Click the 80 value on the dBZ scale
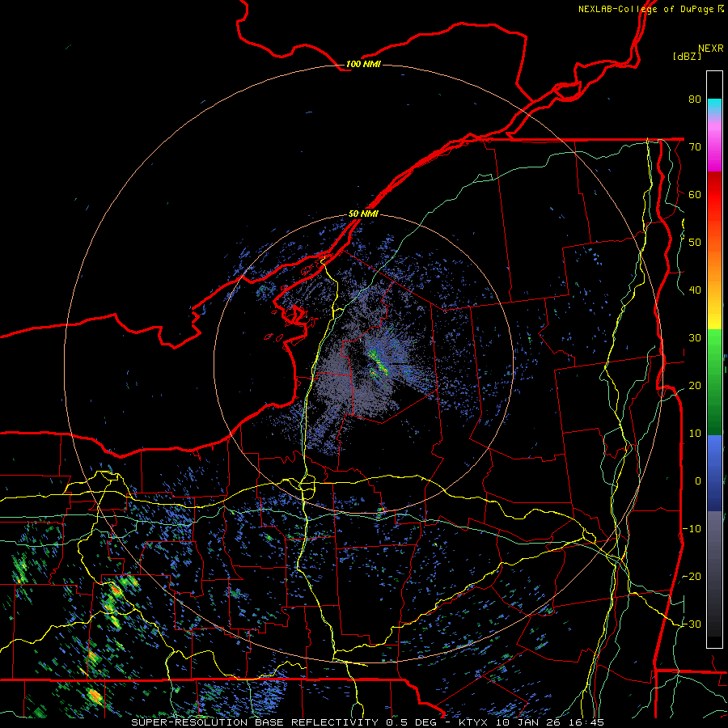This screenshot has height=728, width=728. [x=695, y=99]
